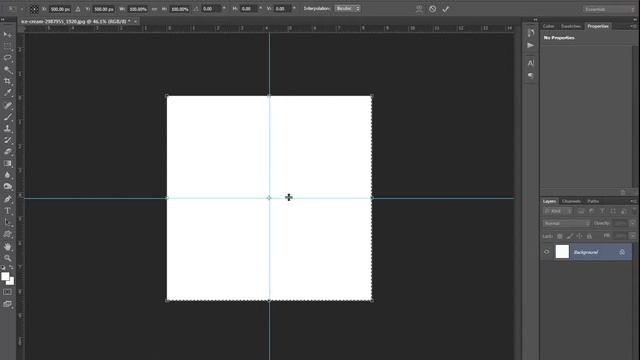Toggle Quick Mask mode
The image size is (640, 360).
tap(7, 292)
